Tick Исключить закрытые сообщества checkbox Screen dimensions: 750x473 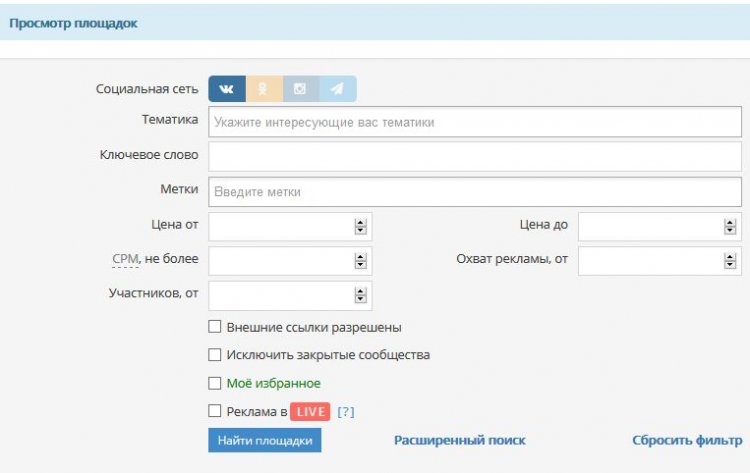(x=215, y=354)
